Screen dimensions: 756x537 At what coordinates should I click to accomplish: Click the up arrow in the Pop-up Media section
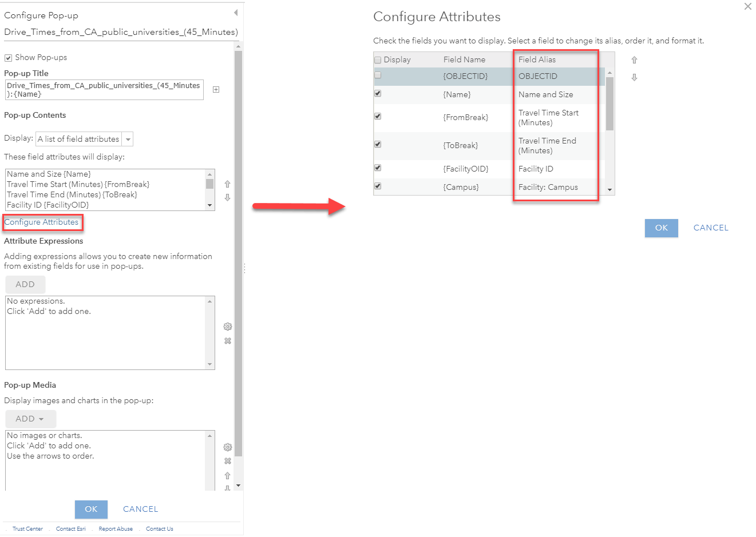pyautogui.click(x=227, y=475)
